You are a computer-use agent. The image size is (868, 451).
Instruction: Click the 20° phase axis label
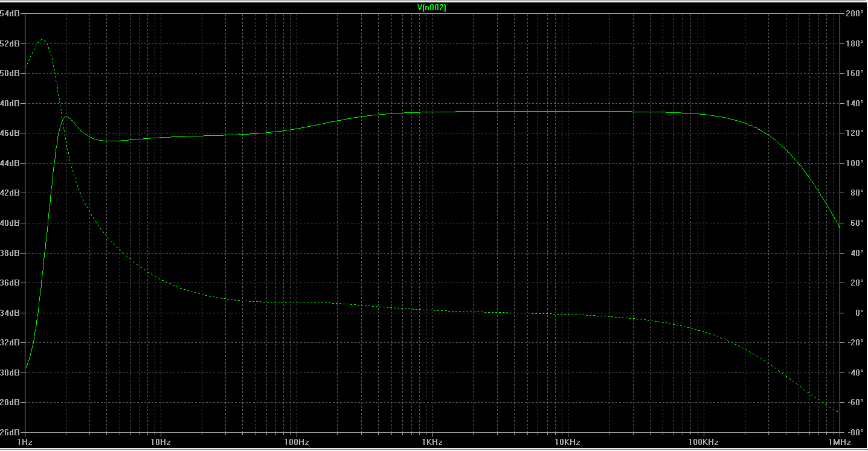click(x=855, y=283)
